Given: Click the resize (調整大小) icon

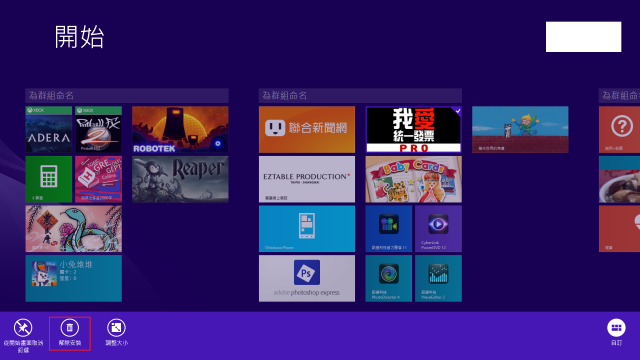Looking at the screenshot, I should [x=116, y=328].
